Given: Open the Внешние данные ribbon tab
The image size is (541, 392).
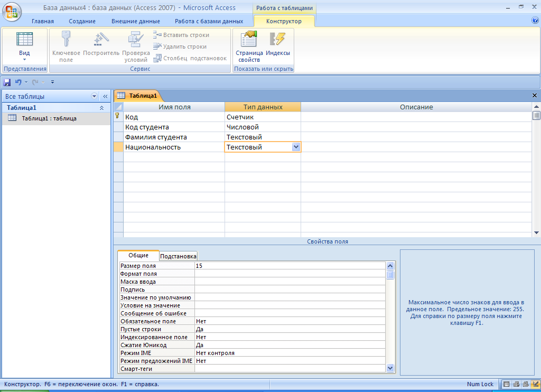Looking at the screenshot, I should tap(136, 21).
